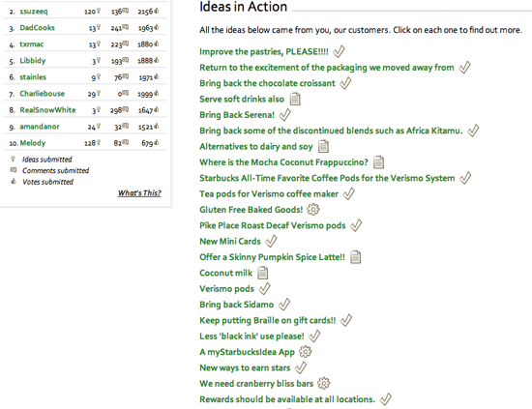Click checkmark icon beside Bring Back Serena
Screen dimensions: 532x409
[x=285, y=115]
